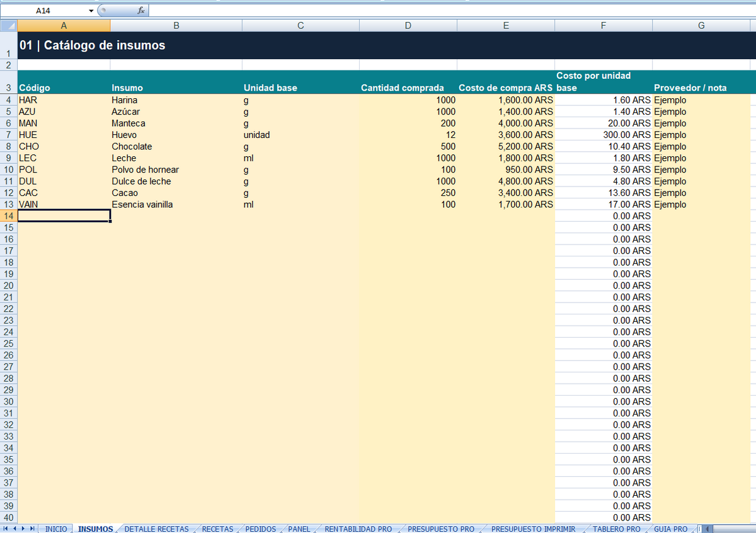
Task: Select the 'Dulce de leche' cell
Action: pyautogui.click(x=176, y=181)
